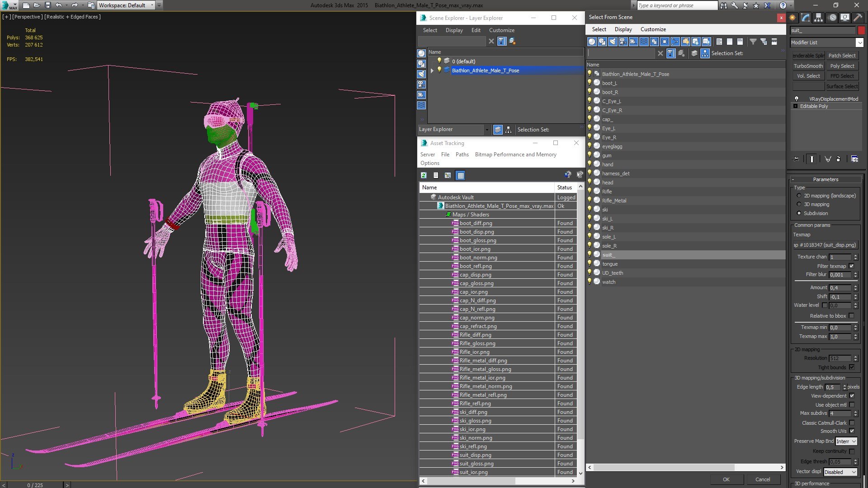Select Subdivision radio button

tap(799, 213)
